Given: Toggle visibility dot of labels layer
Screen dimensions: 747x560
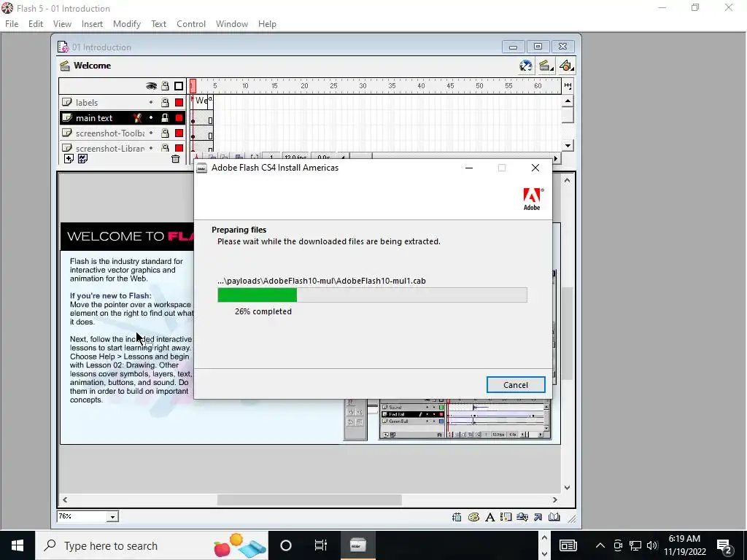Looking at the screenshot, I should (x=151, y=102).
